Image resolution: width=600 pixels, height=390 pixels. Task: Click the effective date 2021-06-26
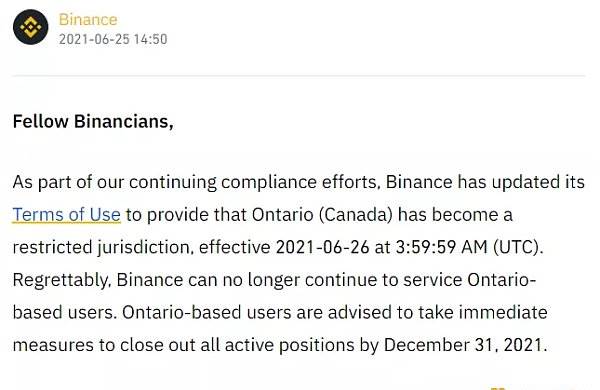(323, 247)
